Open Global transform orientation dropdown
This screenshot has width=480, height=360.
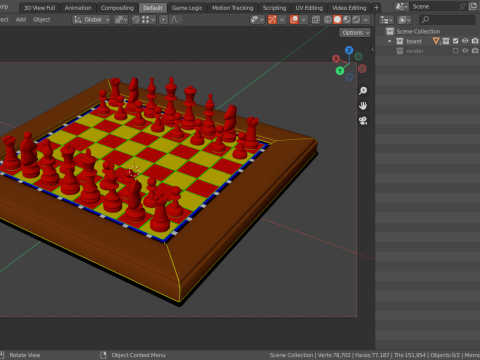pyautogui.click(x=91, y=20)
